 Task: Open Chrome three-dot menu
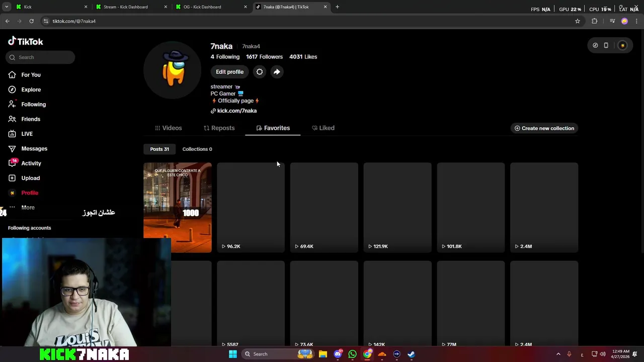(637, 21)
